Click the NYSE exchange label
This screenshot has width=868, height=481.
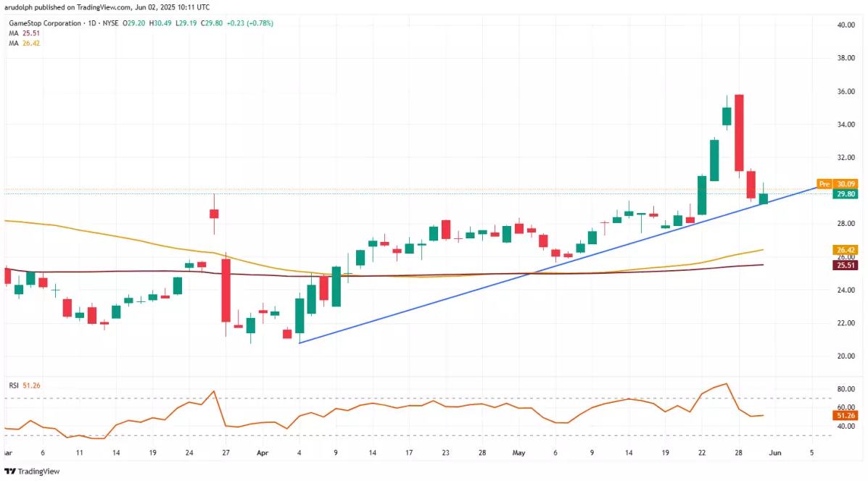coord(110,23)
